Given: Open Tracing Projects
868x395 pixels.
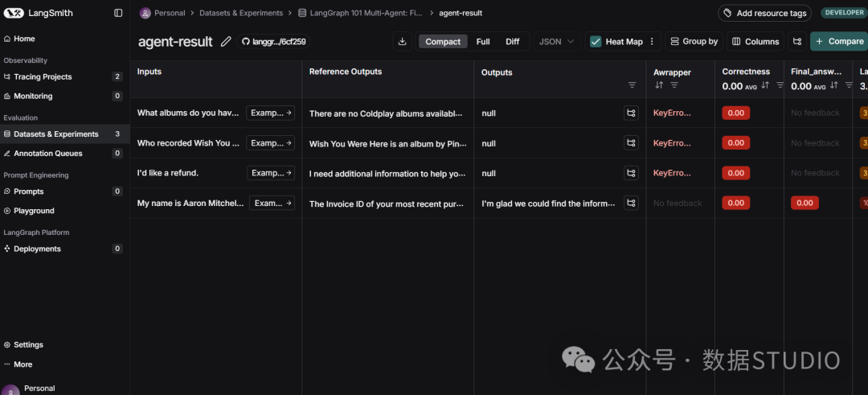Looking at the screenshot, I should 65,76.
